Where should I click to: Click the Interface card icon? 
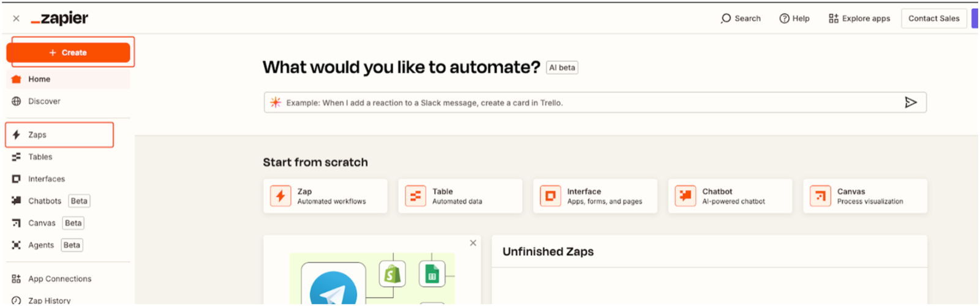tap(550, 196)
